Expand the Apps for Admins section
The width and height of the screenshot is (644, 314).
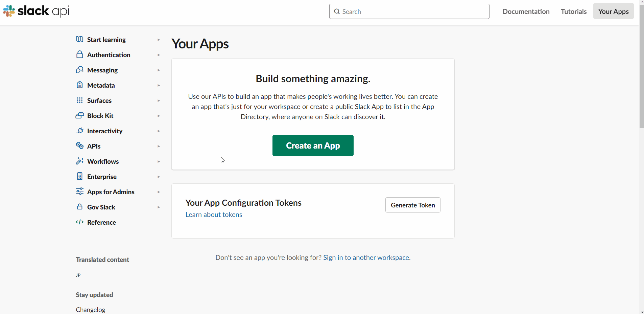click(x=159, y=192)
